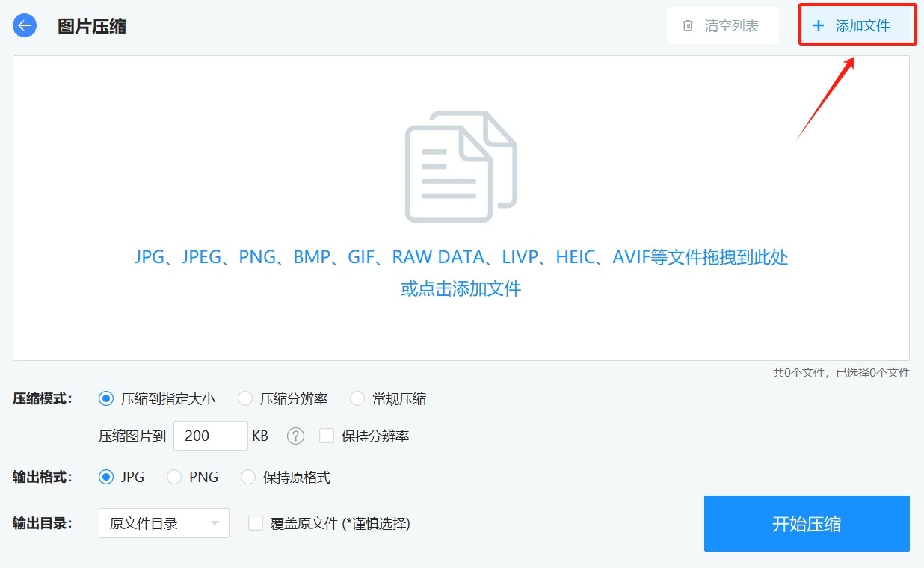This screenshot has width=924, height=568.
Task: Tick the 覆盖原文件 checkbox
Action: pyautogui.click(x=256, y=524)
